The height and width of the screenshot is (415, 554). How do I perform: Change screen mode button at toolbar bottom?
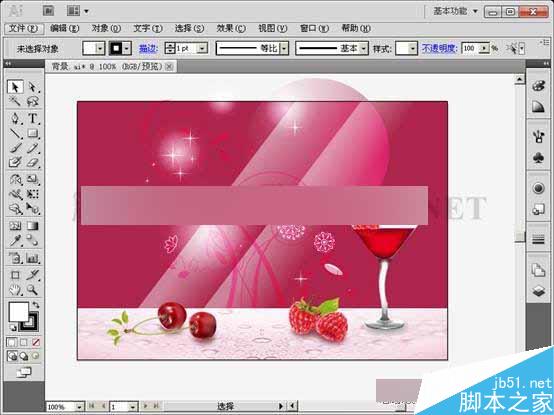point(24,372)
